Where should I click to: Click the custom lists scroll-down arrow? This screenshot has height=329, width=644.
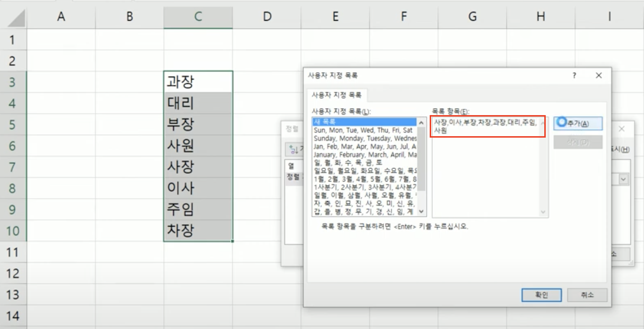pos(421,211)
